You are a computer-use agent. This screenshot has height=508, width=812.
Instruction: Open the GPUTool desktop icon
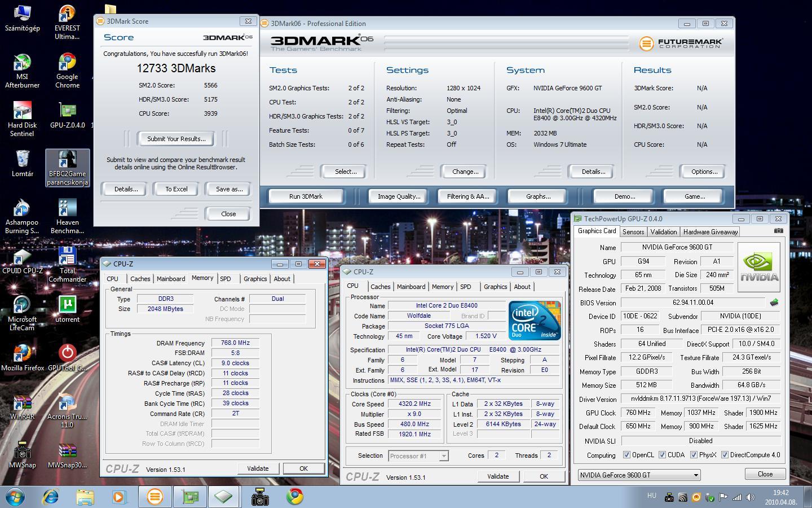[67, 358]
